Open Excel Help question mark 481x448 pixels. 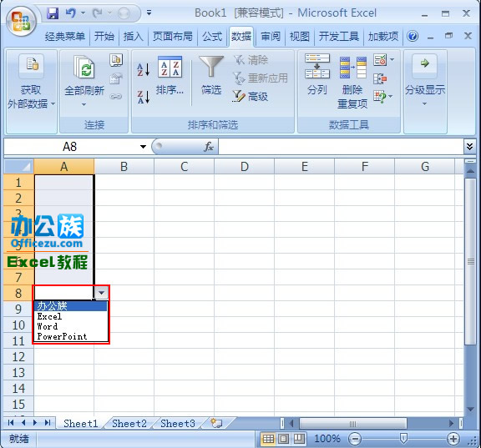coord(413,36)
